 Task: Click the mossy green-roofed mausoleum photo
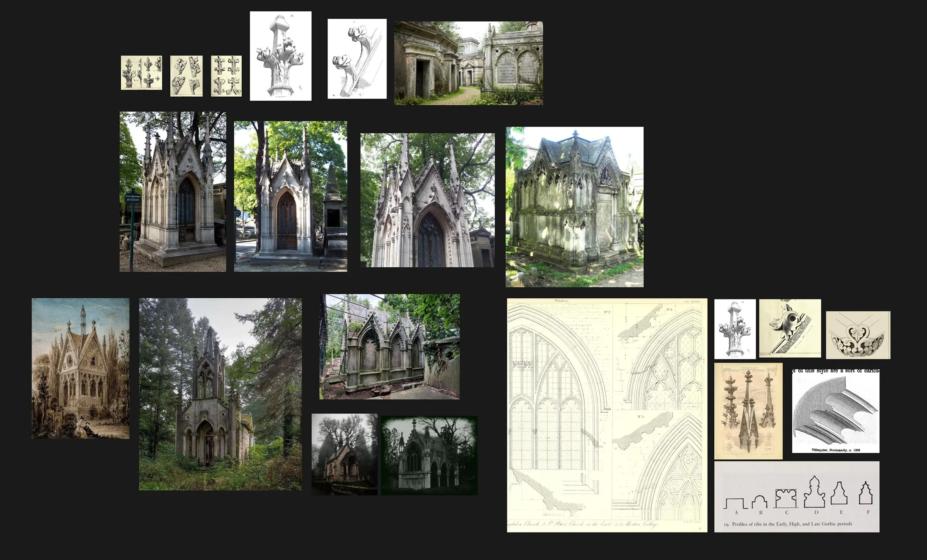574,207
